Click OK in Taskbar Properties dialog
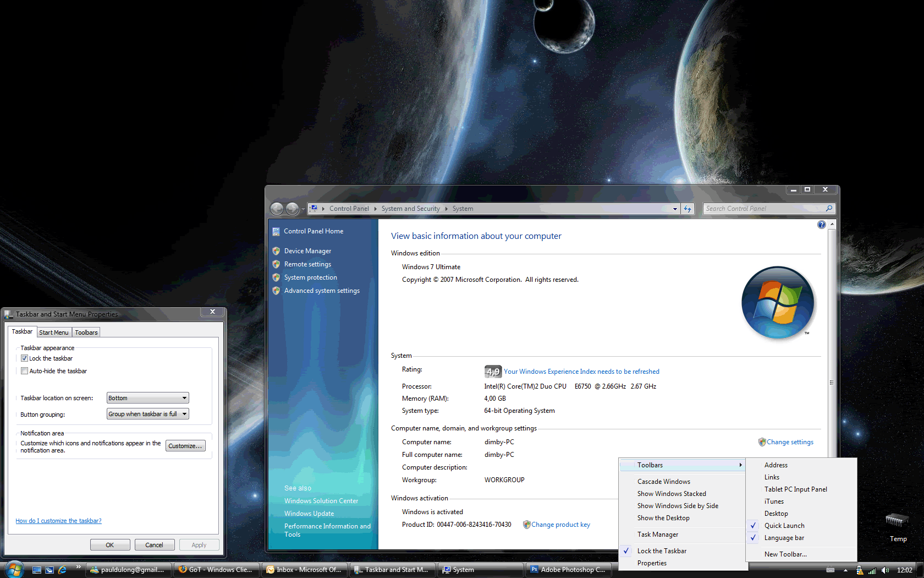Screen dimensions: 924x578 click(x=110, y=545)
